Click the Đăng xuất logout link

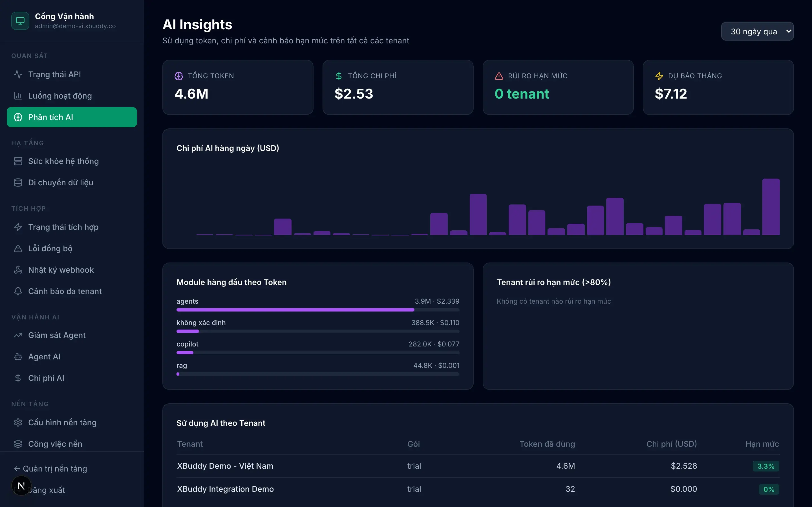[46, 490]
